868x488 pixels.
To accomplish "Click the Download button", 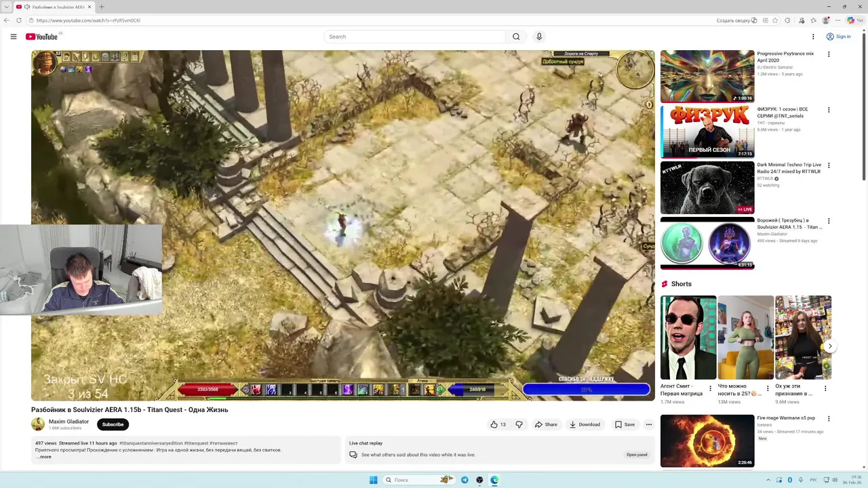I will (585, 424).
